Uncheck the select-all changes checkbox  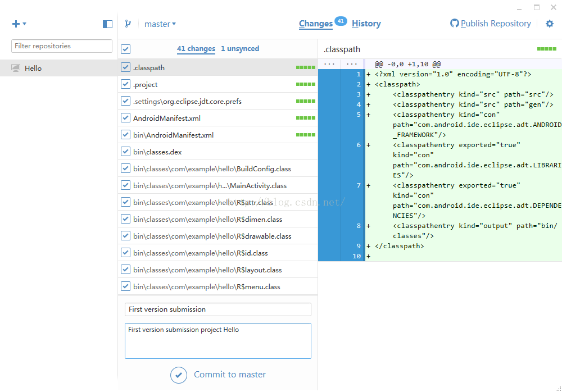tap(125, 49)
